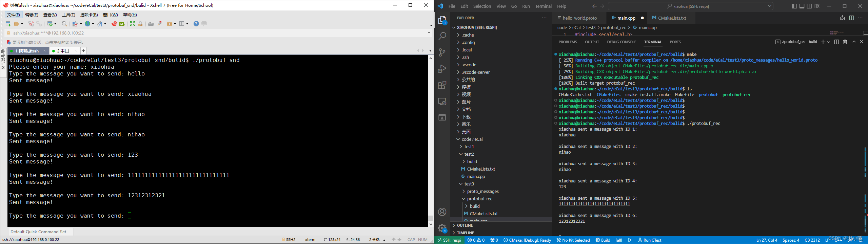Click the Remote Explorer activity bar icon
The height and width of the screenshot is (244, 868).
click(x=442, y=101)
